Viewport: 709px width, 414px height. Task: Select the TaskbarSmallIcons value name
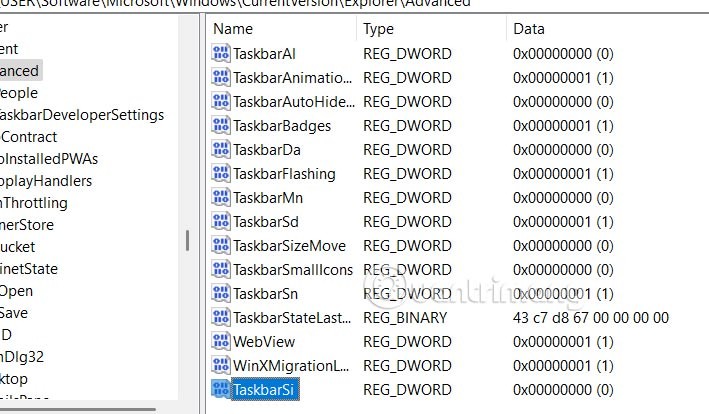pos(293,270)
